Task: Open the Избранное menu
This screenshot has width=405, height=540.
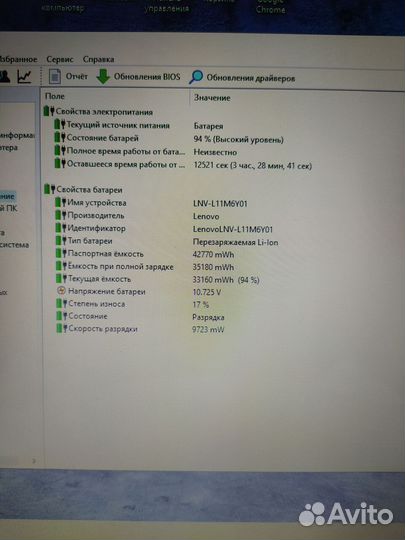Action: pyautogui.click(x=18, y=59)
